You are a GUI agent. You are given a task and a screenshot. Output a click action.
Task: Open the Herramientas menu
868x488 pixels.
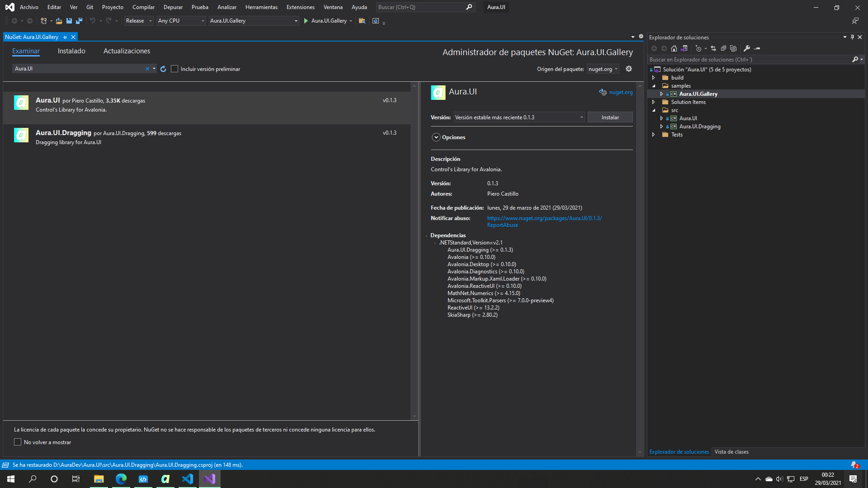tap(261, 7)
